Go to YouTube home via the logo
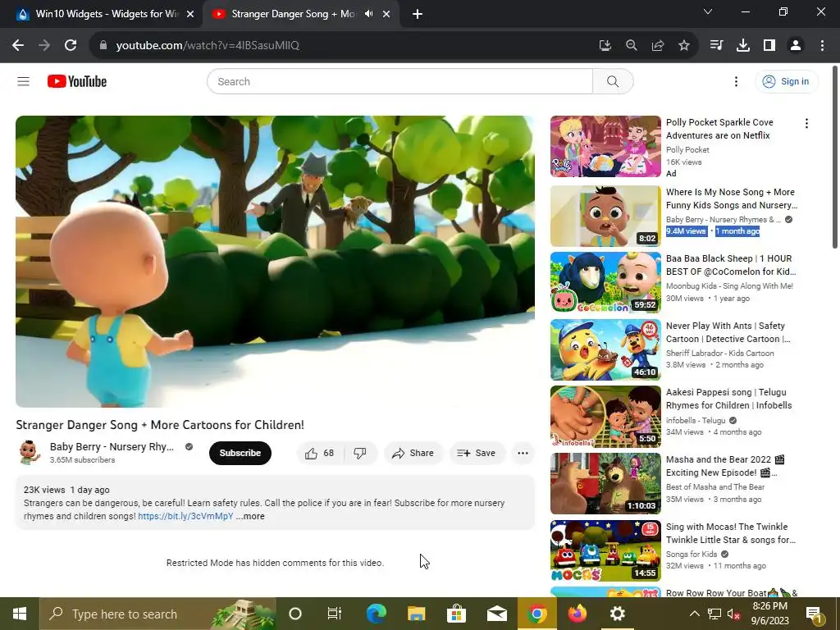Screen dimensions: 840x630 77,81
